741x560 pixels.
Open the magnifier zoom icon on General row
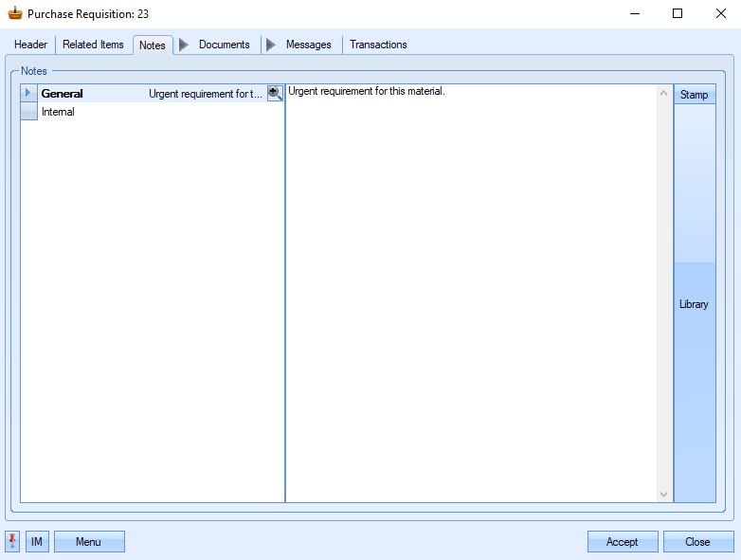coord(275,93)
